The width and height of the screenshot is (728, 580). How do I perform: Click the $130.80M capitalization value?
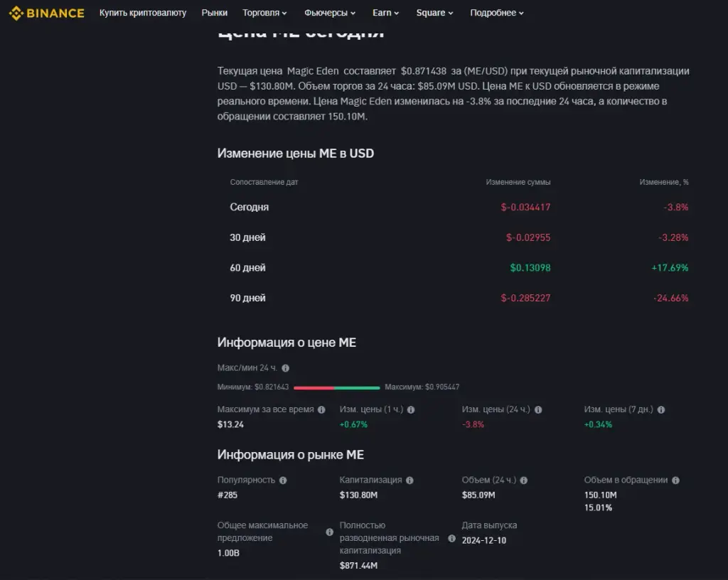coord(358,495)
